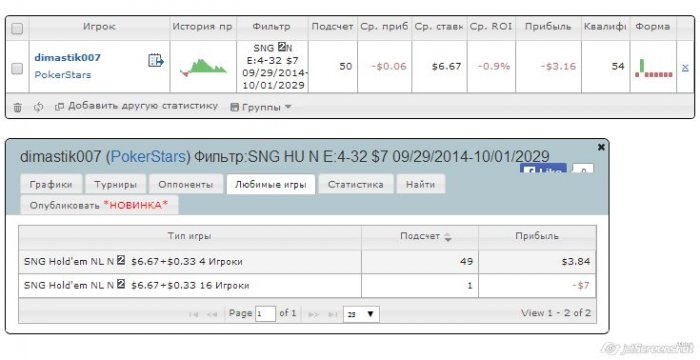Click the Facebook like count box
This screenshot has width=700, height=360.
click(583, 169)
